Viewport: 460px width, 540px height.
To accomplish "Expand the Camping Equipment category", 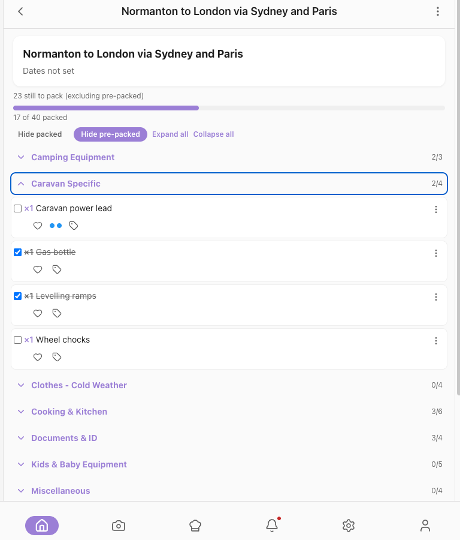I will point(229,157).
